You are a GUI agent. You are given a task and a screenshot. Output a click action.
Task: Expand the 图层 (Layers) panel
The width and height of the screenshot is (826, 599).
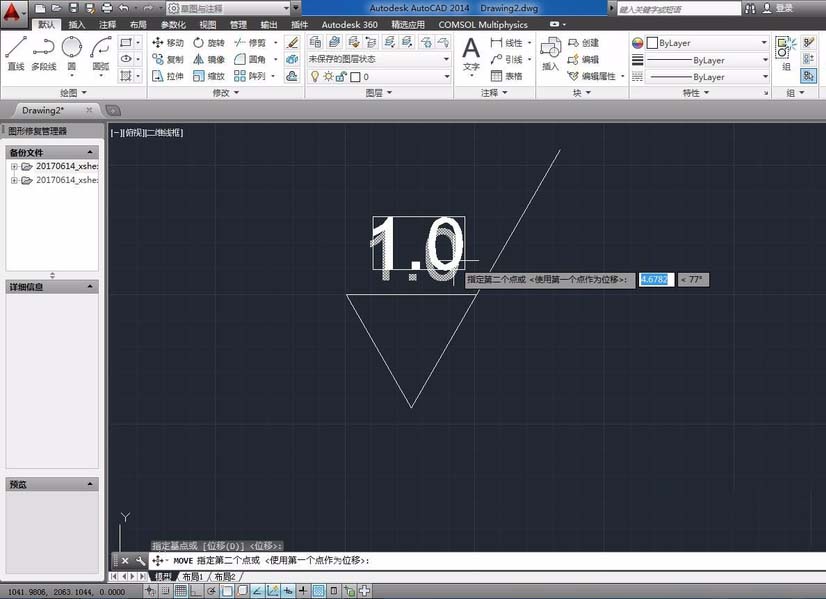(378, 93)
